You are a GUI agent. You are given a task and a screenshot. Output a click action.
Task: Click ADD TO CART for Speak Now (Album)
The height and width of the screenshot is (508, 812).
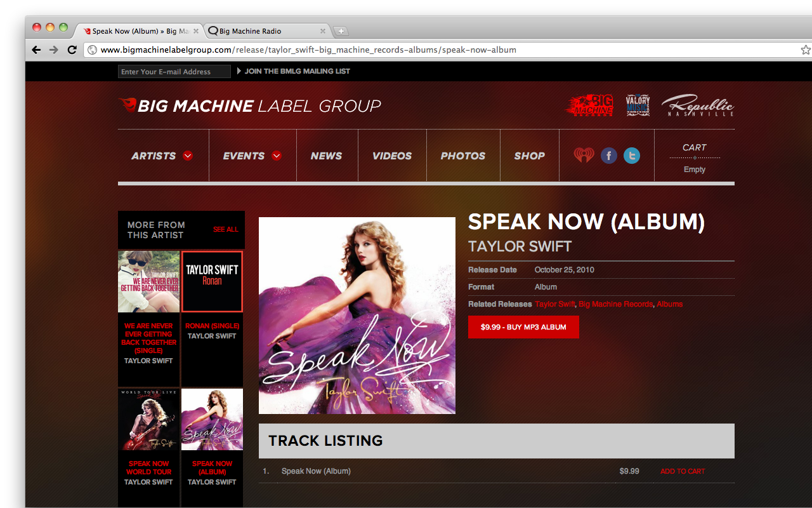683,471
